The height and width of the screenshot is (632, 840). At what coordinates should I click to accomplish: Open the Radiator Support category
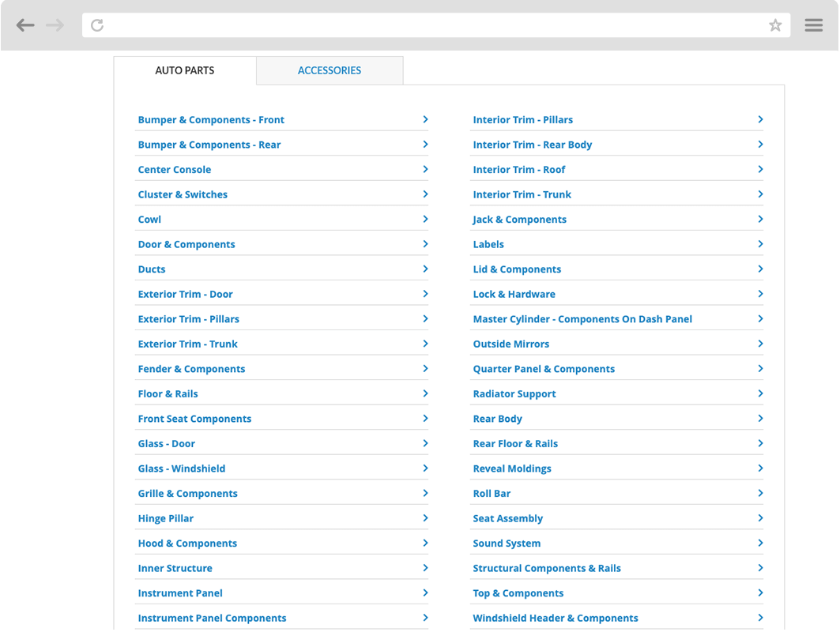pos(514,393)
